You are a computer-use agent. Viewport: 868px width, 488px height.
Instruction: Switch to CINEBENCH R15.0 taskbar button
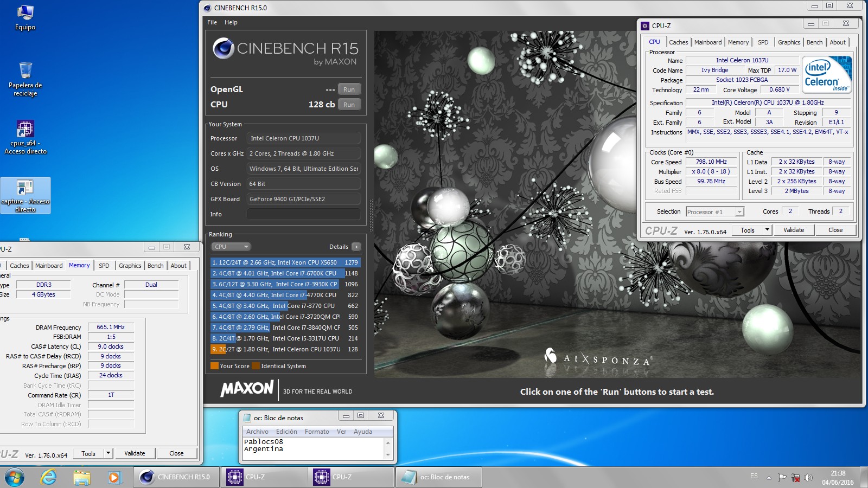176,477
